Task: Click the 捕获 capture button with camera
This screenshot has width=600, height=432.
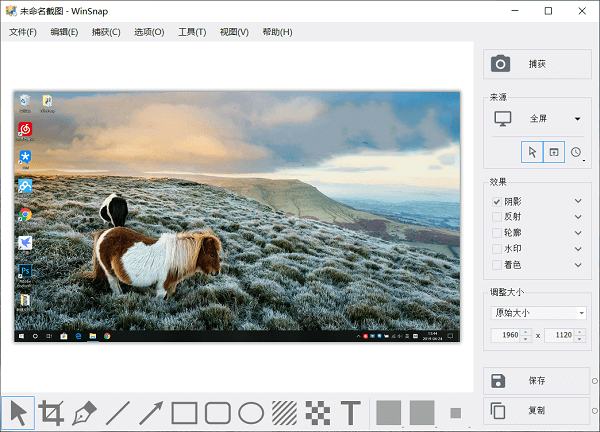Action: tap(537, 64)
